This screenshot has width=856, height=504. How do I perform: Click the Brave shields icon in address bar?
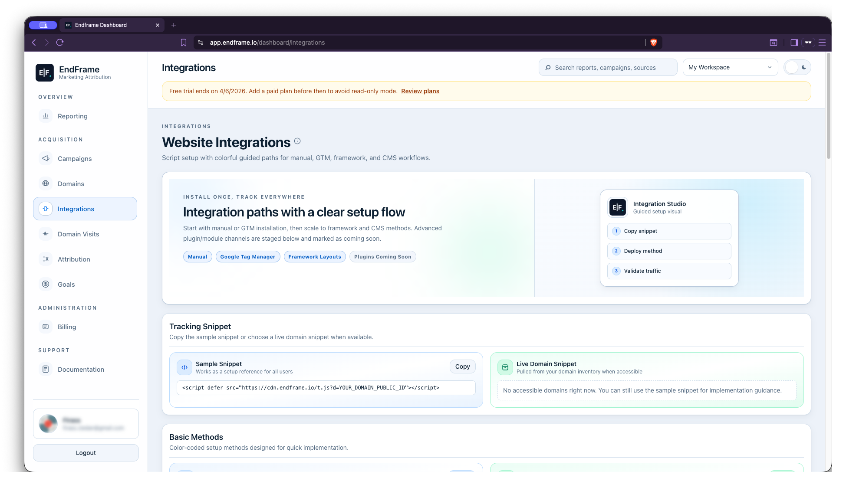click(x=654, y=43)
